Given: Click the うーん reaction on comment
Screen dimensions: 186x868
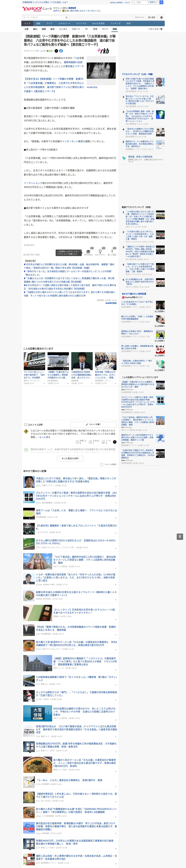Looking at the screenshot, I should pyautogui.click(x=107, y=442).
